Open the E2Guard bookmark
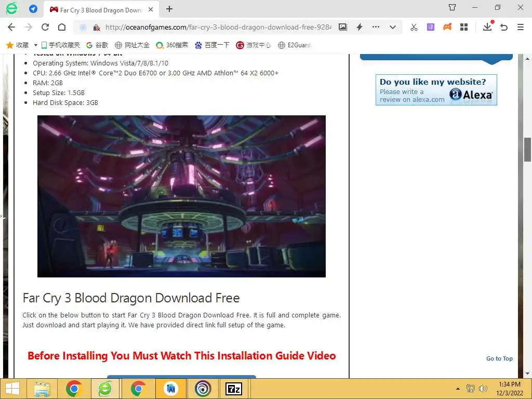The image size is (532, 399). [x=295, y=45]
